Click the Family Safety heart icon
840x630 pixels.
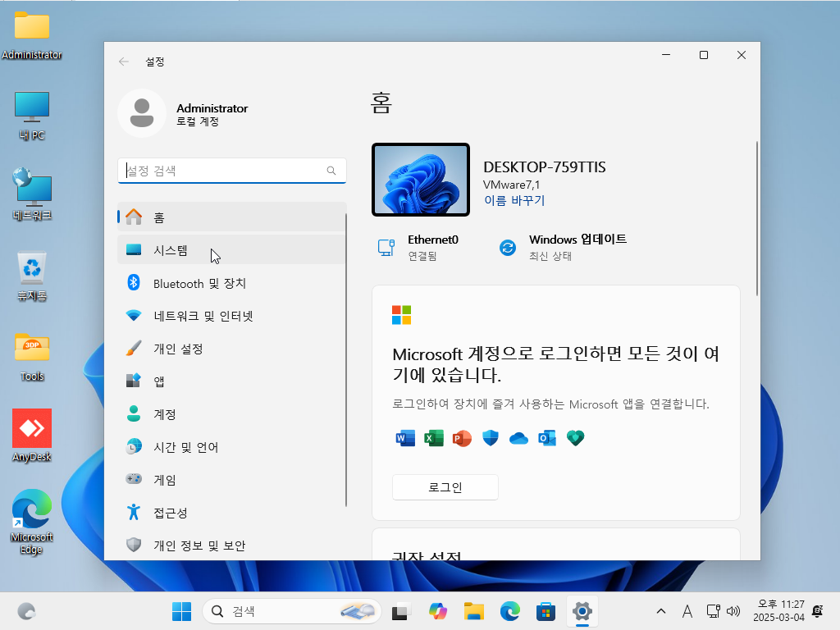point(575,438)
